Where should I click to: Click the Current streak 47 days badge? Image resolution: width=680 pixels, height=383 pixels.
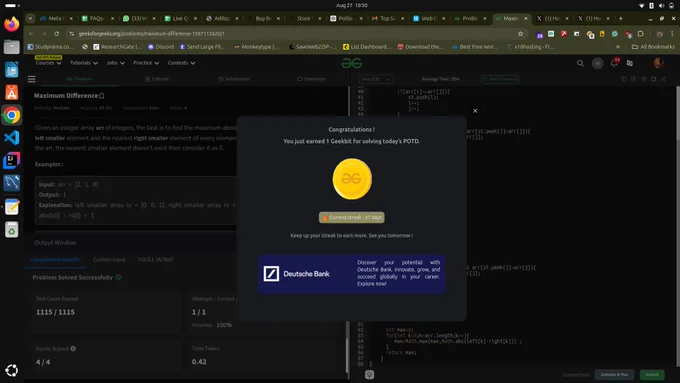pos(352,217)
